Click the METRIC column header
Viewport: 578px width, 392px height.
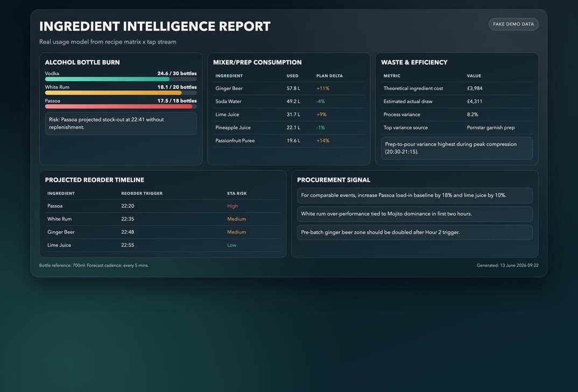[392, 76]
